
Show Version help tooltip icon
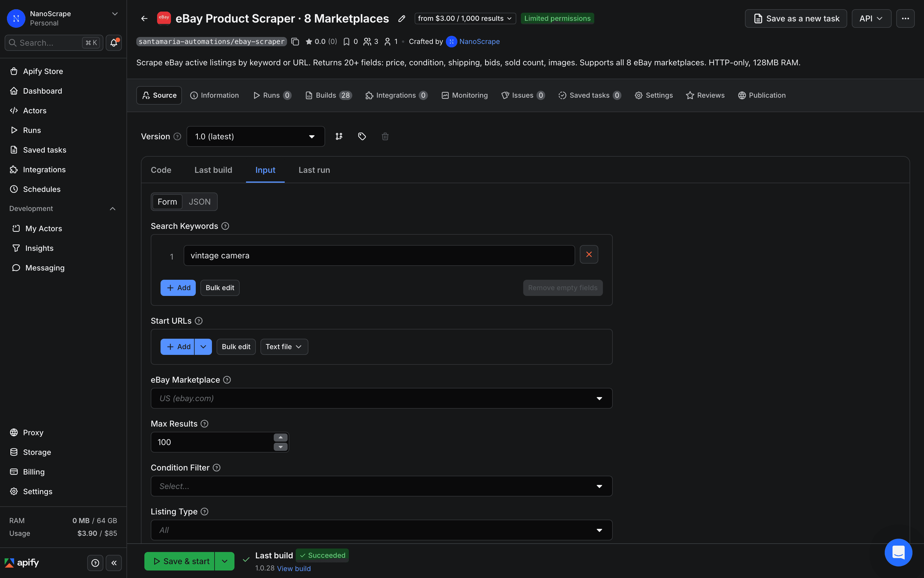[x=177, y=136]
